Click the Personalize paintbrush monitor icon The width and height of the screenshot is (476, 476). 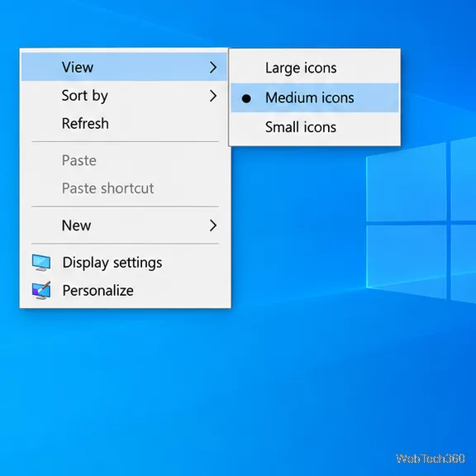click(x=41, y=291)
